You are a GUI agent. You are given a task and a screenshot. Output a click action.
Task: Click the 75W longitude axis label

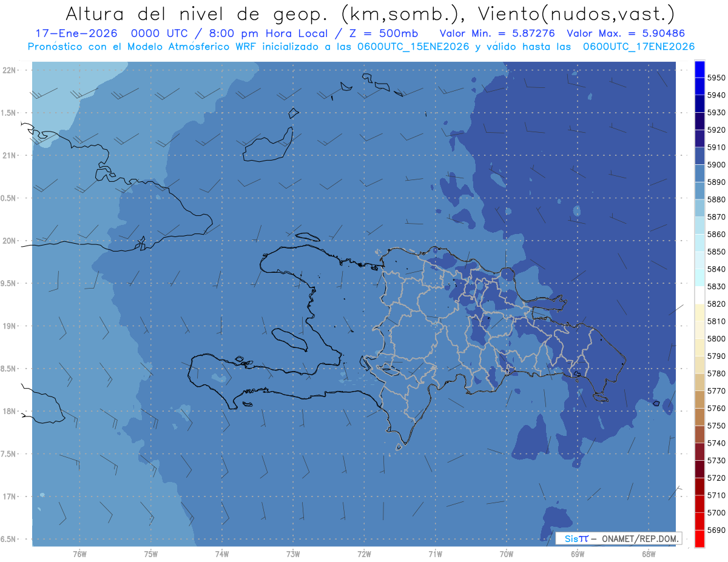150,554
